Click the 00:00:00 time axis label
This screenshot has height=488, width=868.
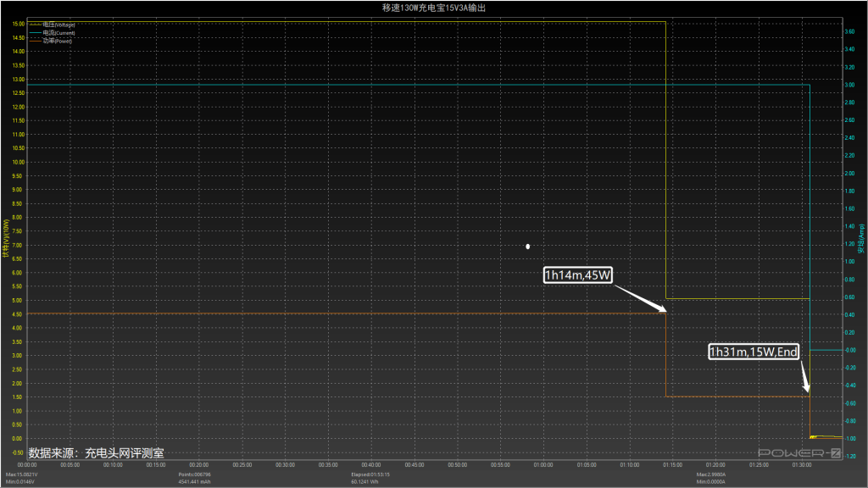click(27, 465)
